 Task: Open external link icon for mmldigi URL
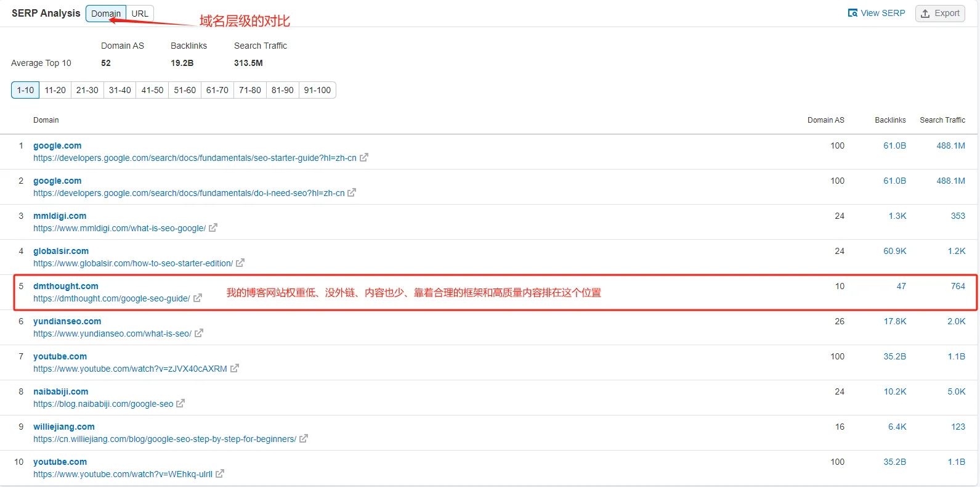coord(213,228)
